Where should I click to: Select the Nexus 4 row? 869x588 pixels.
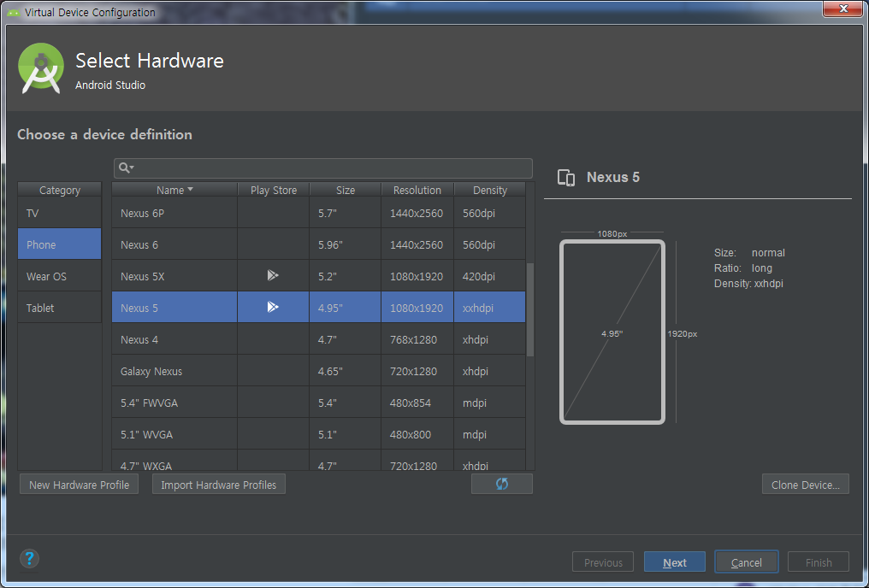[x=319, y=338]
